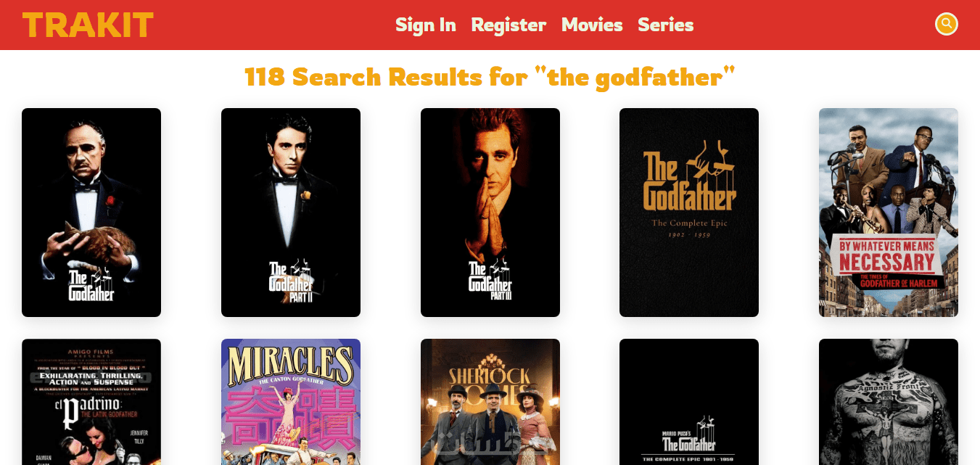Screen dimensions: 980x465
Task: Open the TRAKIT logo home link
Action: [88, 25]
